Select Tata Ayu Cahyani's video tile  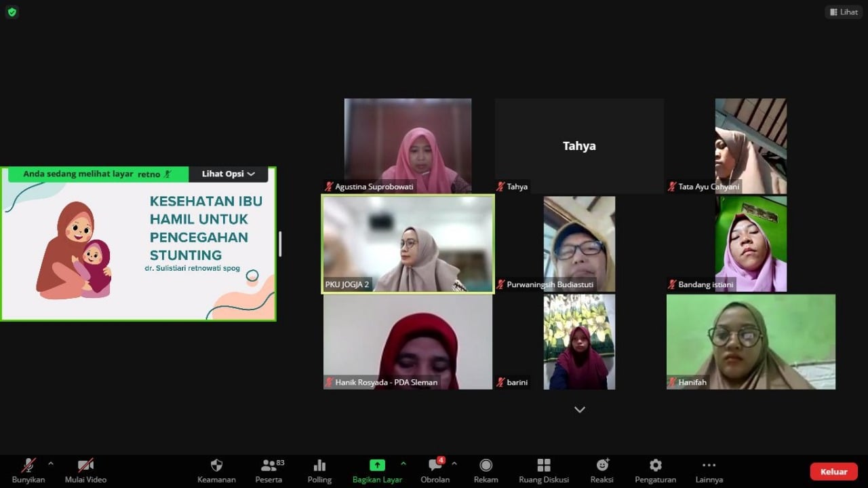(751, 146)
